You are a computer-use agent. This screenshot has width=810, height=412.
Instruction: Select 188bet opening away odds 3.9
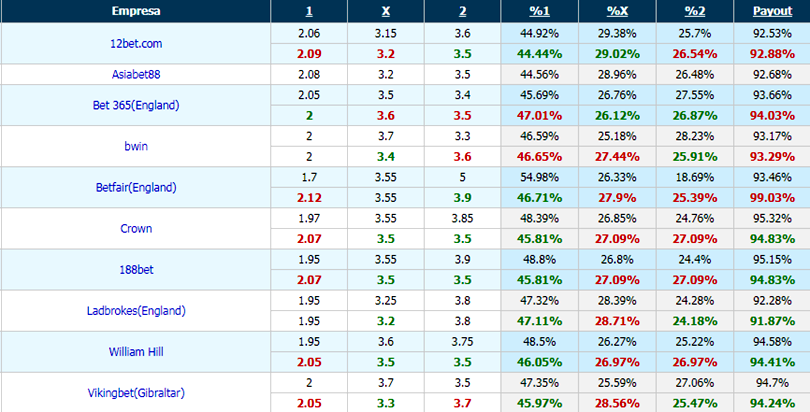[x=463, y=259]
